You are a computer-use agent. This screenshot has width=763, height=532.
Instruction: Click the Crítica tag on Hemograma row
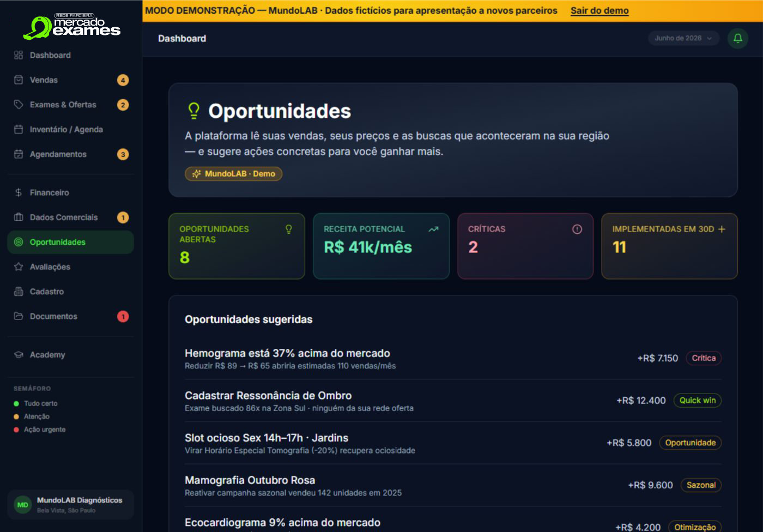click(x=704, y=358)
